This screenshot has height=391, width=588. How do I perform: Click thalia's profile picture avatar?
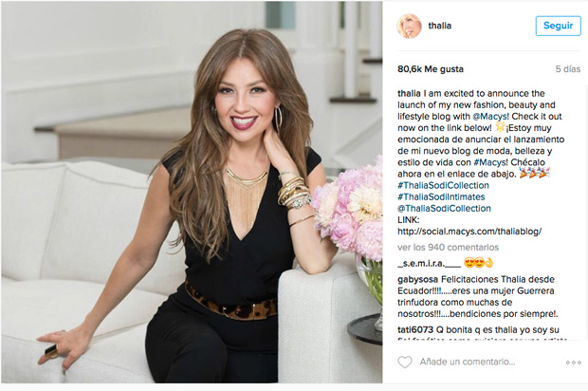pyautogui.click(x=409, y=26)
